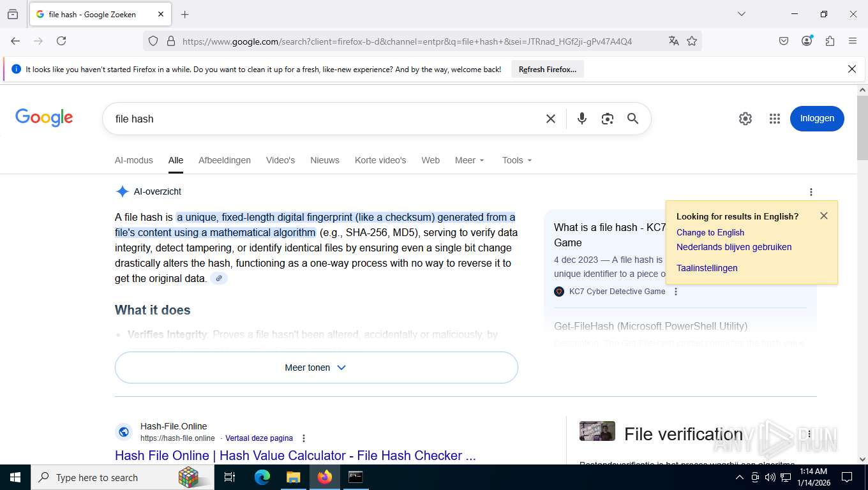868x490 pixels.
Task: Open Google apps grid icon
Action: click(775, 119)
